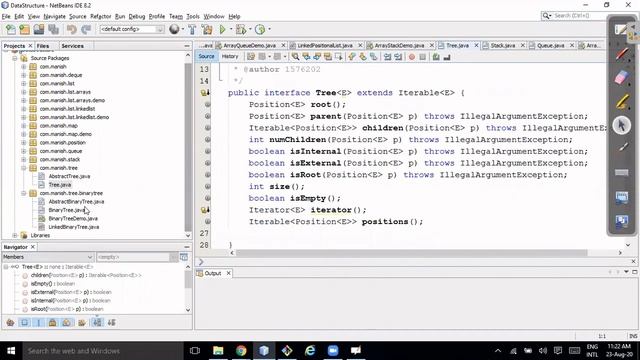The image size is (640, 360).
Task: Open the Queue.java editor tab
Action: point(550,46)
